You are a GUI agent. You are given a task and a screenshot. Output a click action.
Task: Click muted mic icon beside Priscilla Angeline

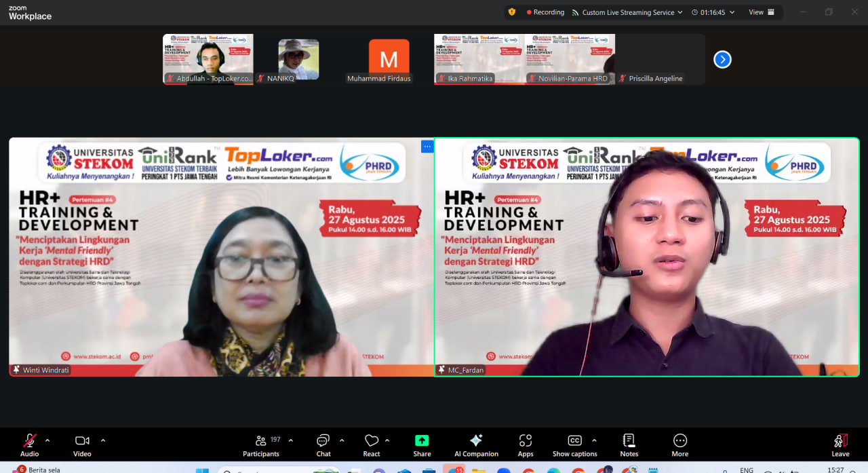coord(622,79)
